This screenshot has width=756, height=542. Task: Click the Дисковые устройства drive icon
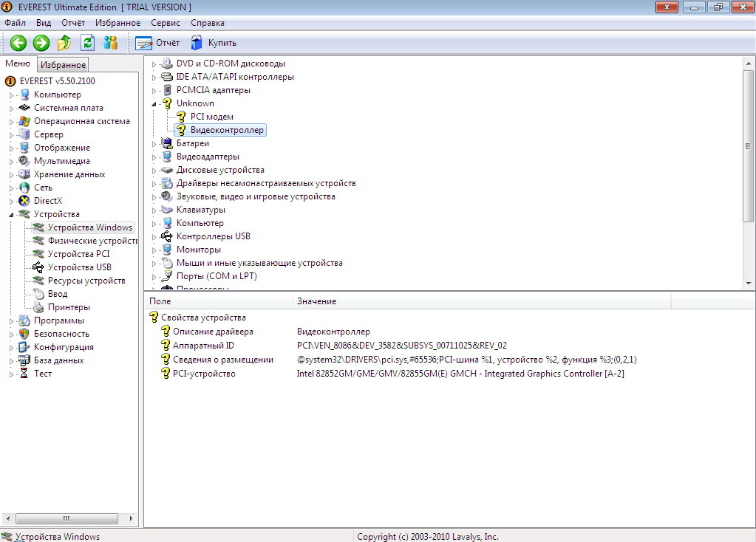coord(167,170)
